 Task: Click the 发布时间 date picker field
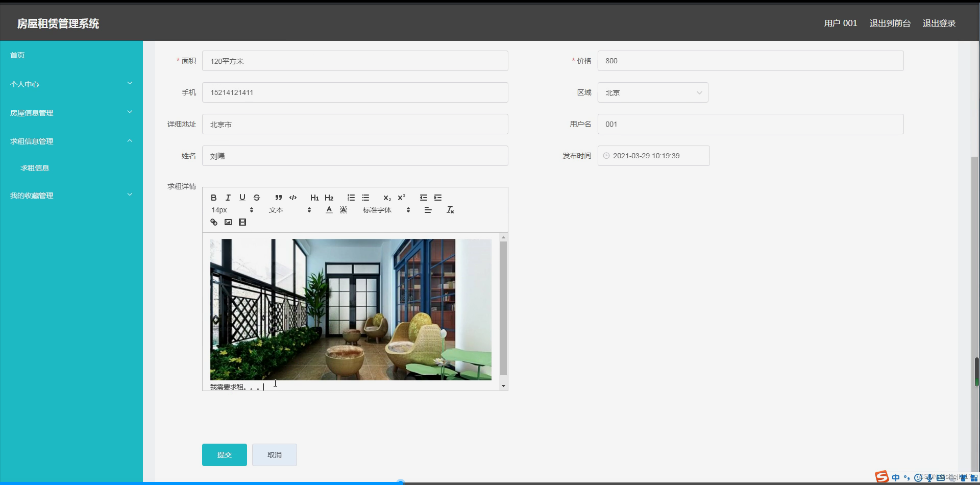653,156
